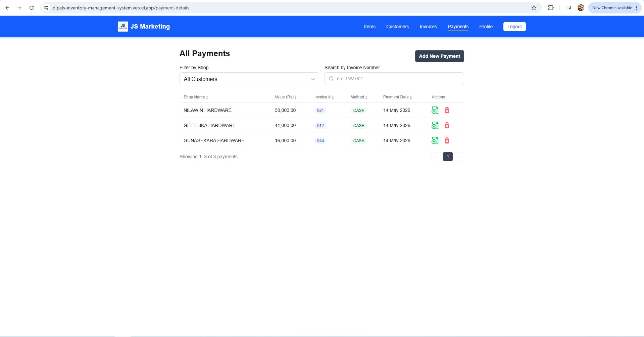Click the value 30,000.00
The height and width of the screenshot is (337, 644).
pyautogui.click(x=285, y=110)
